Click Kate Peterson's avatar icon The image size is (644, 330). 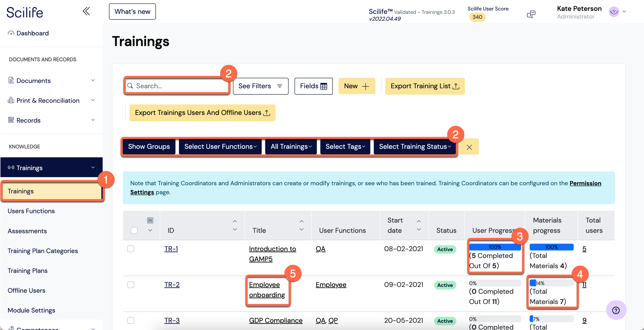coord(614,12)
